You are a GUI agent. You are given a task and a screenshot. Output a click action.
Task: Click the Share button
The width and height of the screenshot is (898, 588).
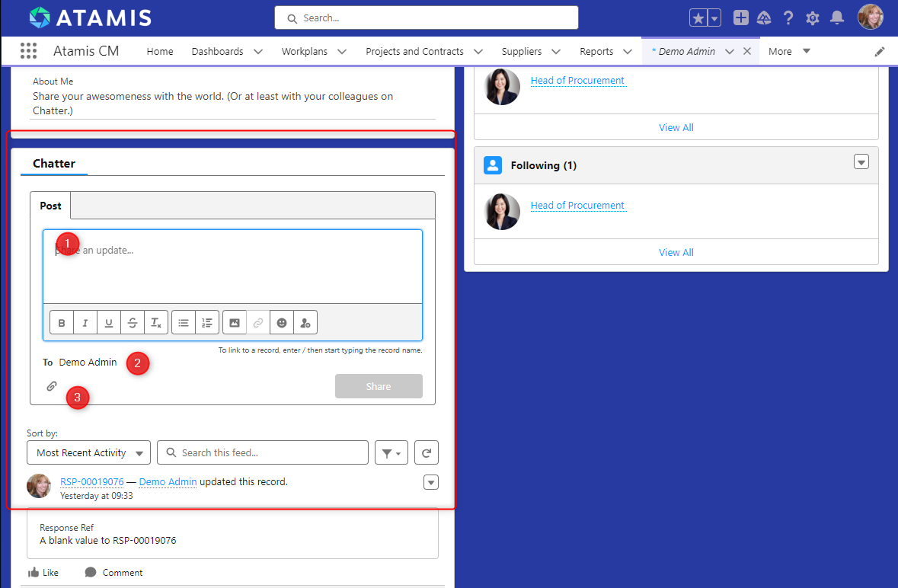pyautogui.click(x=379, y=386)
